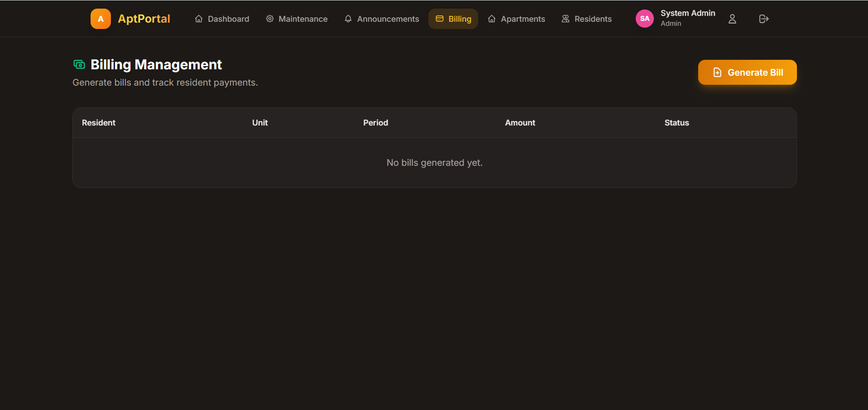Click the orange AptPortal logo badge
The width and height of the screenshot is (868, 410).
101,19
